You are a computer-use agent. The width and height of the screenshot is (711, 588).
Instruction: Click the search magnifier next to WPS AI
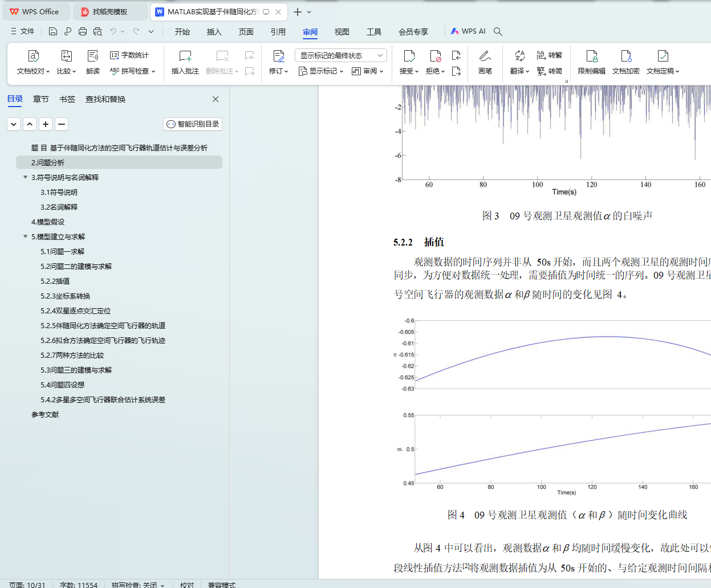[498, 31]
